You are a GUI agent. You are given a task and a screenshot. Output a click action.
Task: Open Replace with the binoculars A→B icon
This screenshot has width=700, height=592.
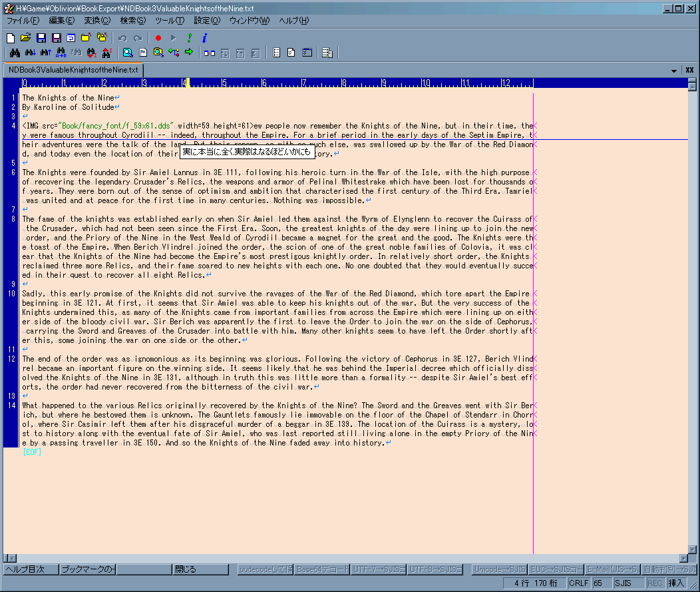click(61, 53)
